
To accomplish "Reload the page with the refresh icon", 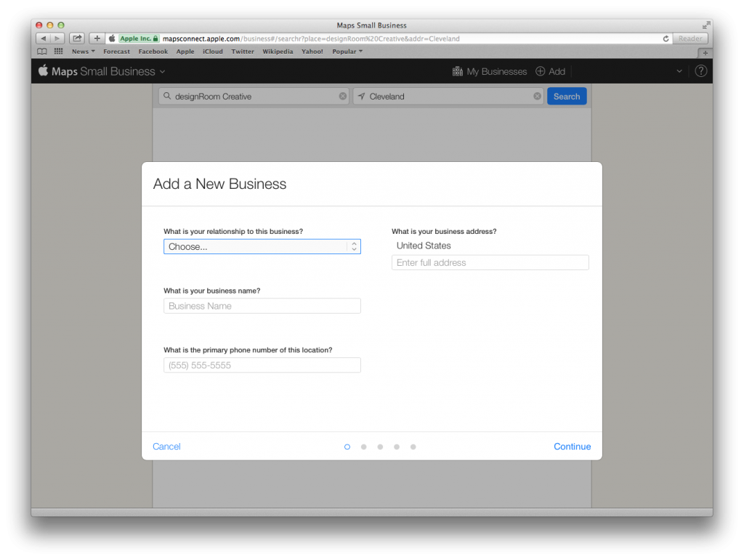I will click(666, 38).
